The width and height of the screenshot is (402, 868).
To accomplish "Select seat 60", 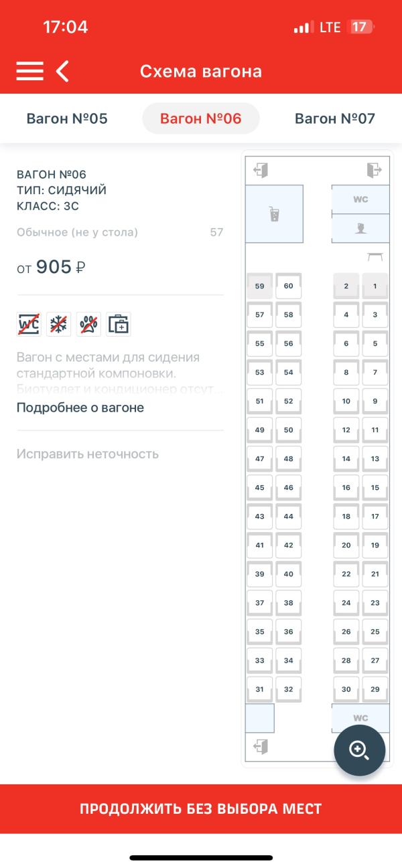I will [289, 286].
